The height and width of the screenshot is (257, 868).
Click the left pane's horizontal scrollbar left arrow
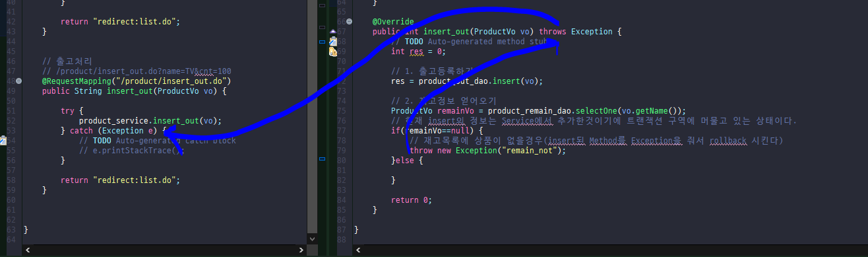point(28,250)
